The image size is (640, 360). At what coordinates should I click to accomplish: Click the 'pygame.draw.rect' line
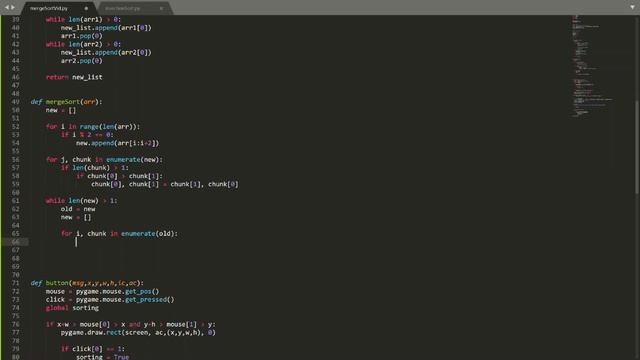coord(138,332)
